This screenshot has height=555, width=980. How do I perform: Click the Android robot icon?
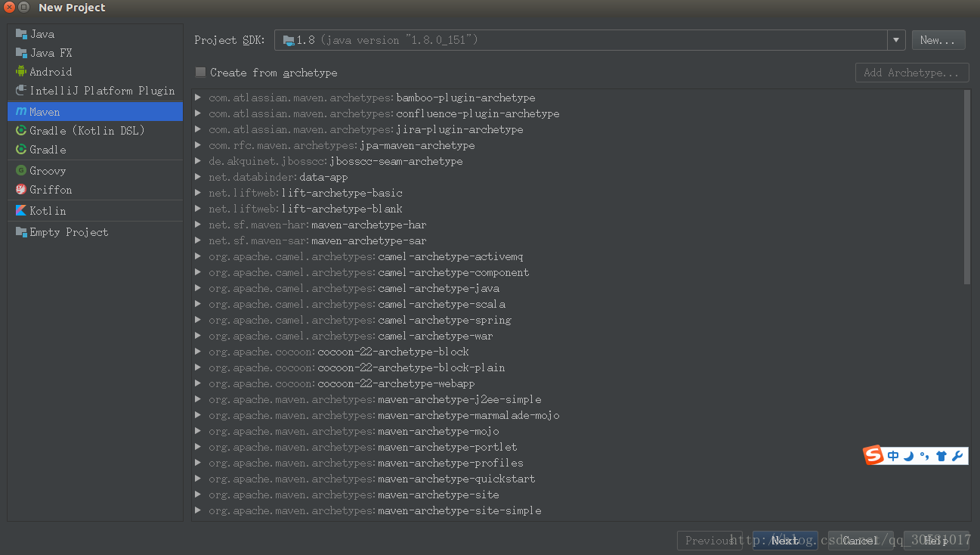pyautogui.click(x=21, y=72)
